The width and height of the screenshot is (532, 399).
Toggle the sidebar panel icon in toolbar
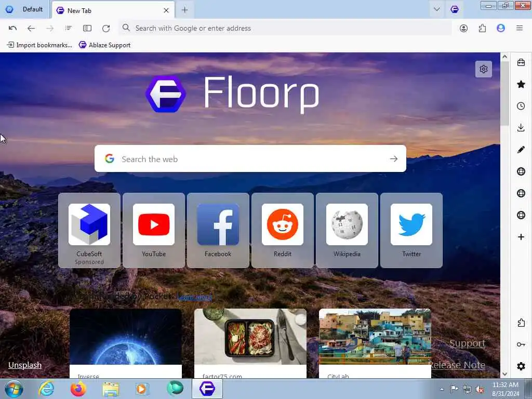click(87, 28)
